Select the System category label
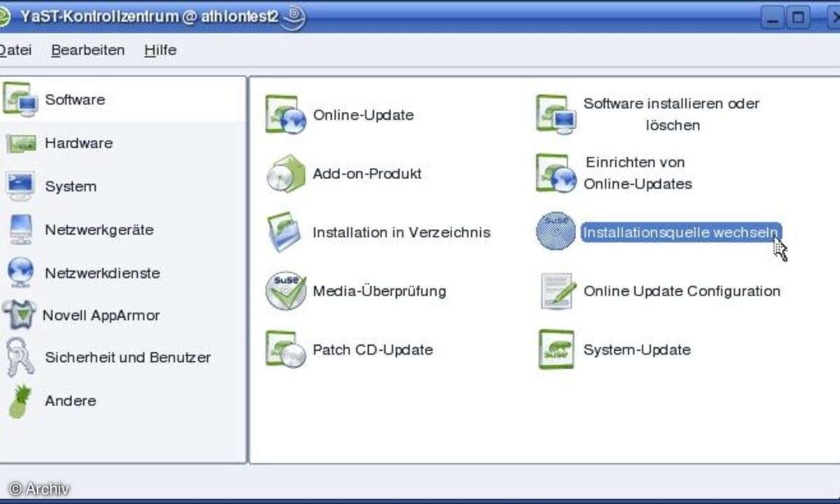Image resolution: width=840 pixels, height=504 pixels. point(71,186)
